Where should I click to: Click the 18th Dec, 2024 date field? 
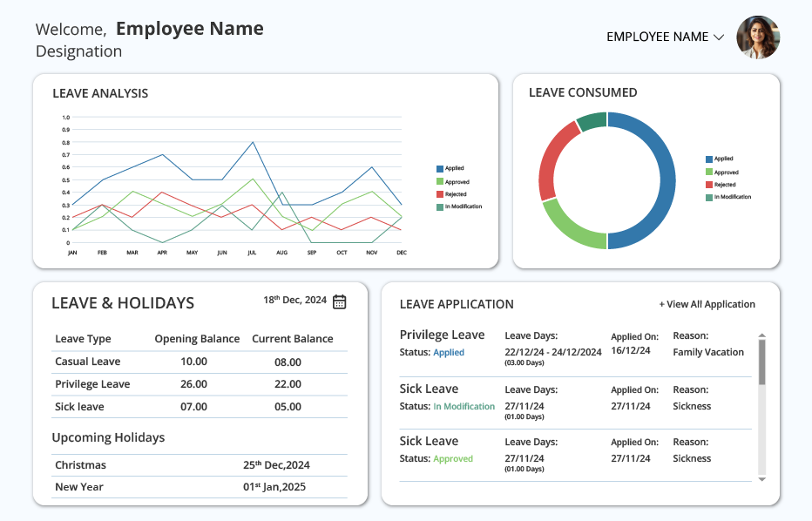294,301
